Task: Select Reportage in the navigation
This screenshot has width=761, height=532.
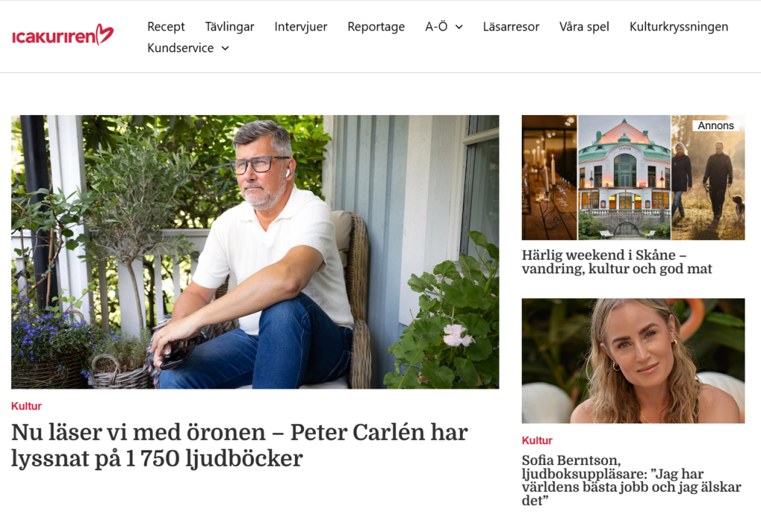Action: tap(376, 27)
